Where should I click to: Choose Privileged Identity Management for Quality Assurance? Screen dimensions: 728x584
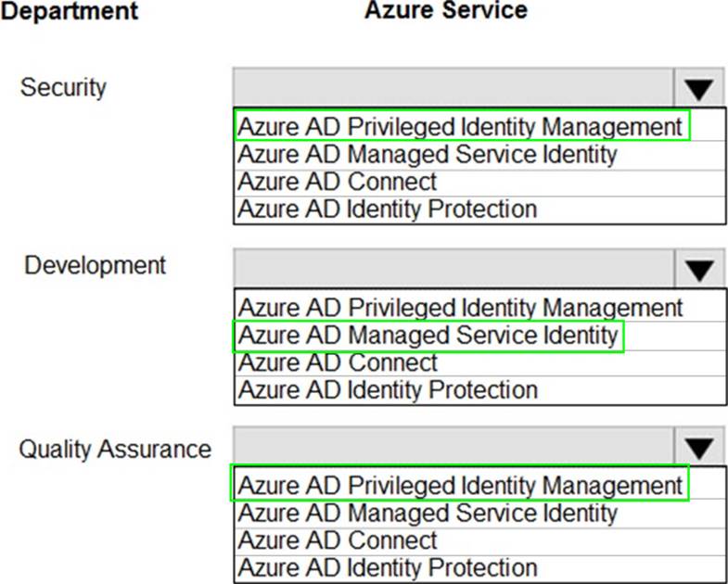point(461,485)
